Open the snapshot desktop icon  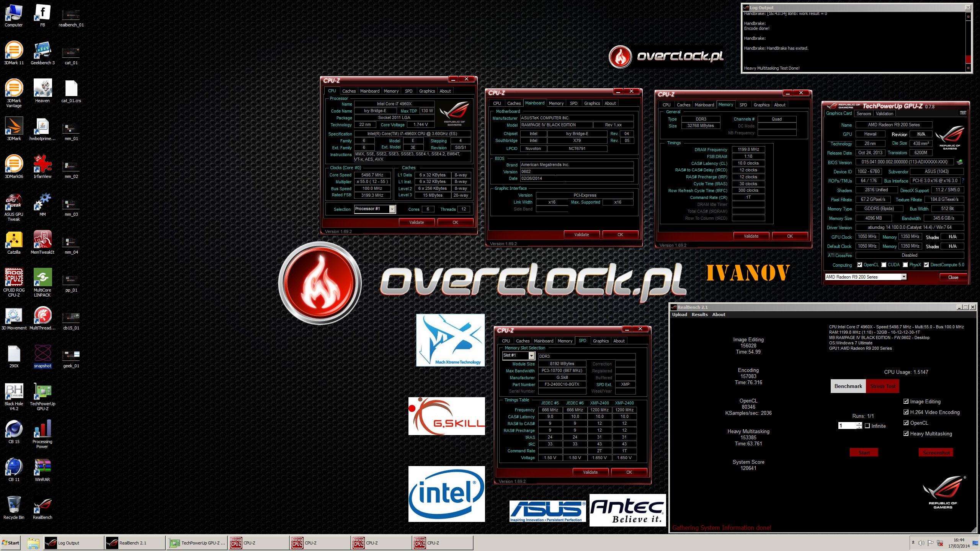coord(42,356)
